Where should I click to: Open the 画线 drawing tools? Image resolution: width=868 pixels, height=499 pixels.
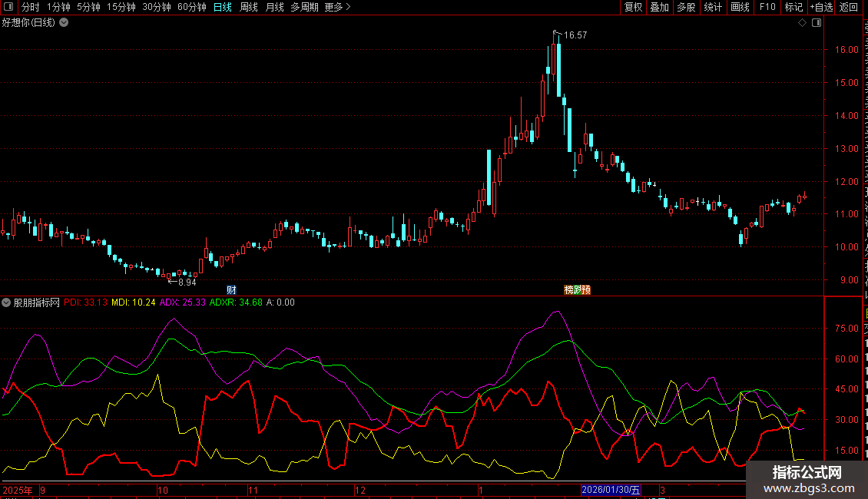(x=740, y=7)
